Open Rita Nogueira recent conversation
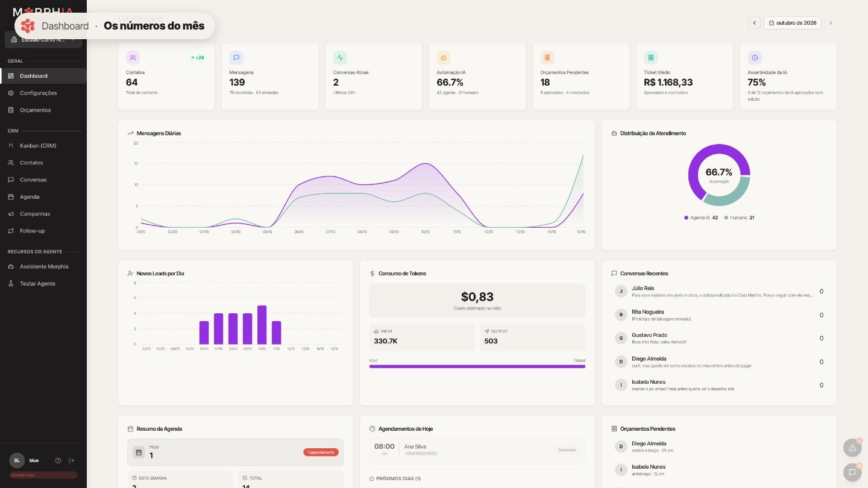Viewport: 868px width, 488px height. 719,315
